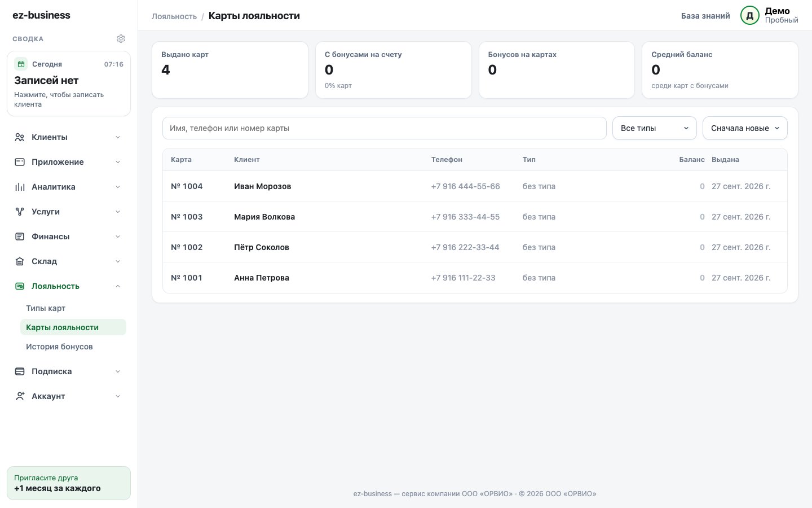Viewport: 812px width, 508px height.
Task: Expand the Аналитика section chevron
Action: click(118, 187)
